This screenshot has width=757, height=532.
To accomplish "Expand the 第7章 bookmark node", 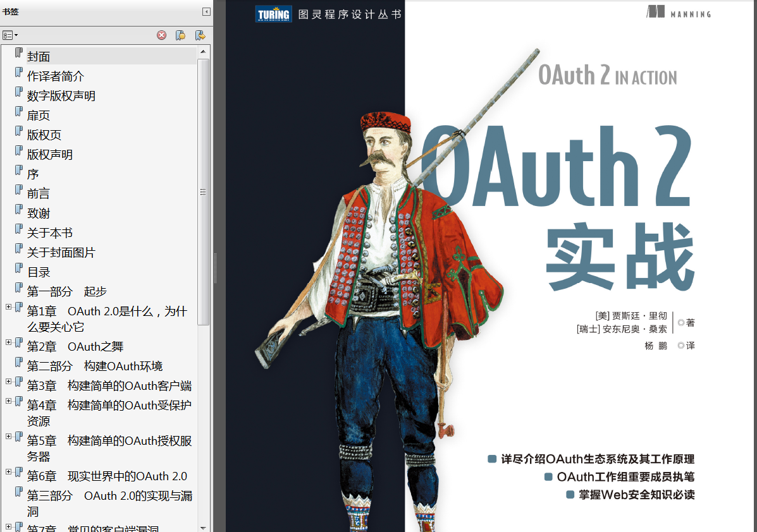I will (x=8, y=527).
